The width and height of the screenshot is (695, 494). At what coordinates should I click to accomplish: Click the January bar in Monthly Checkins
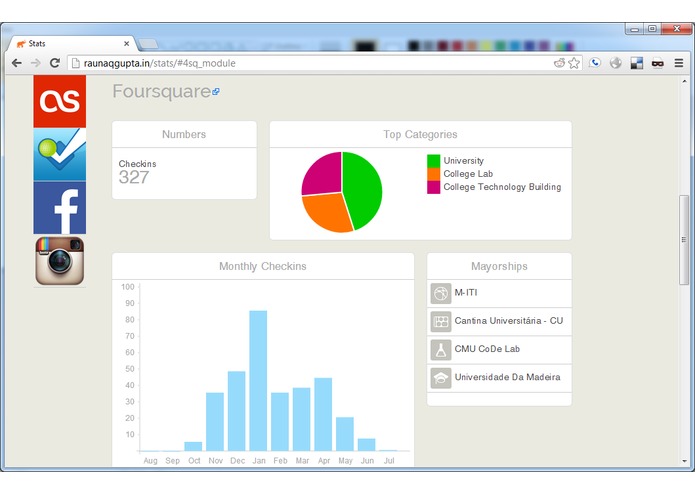(258, 381)
